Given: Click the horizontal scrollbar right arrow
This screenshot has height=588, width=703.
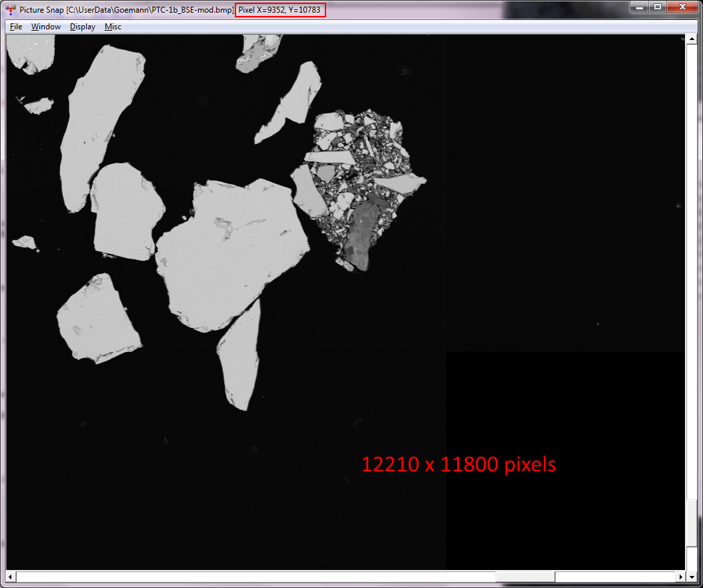Looking at the screenshot, I should (680, 576).
